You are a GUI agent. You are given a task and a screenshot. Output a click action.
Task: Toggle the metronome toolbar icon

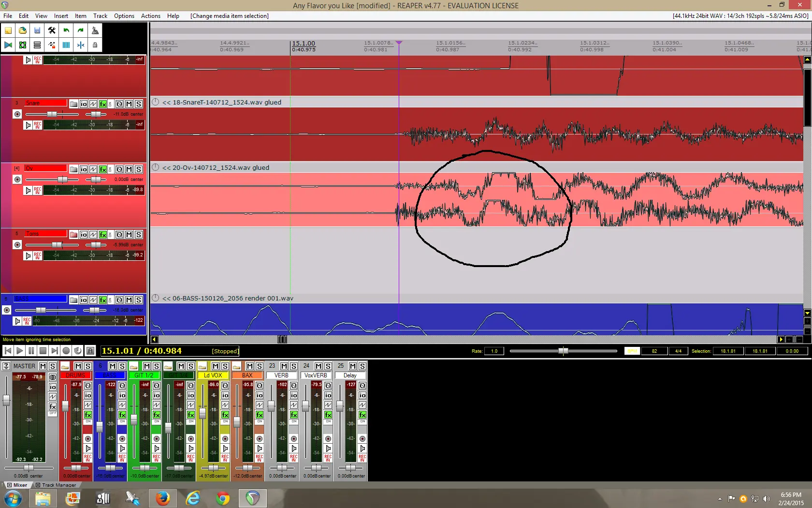[95, 30]
